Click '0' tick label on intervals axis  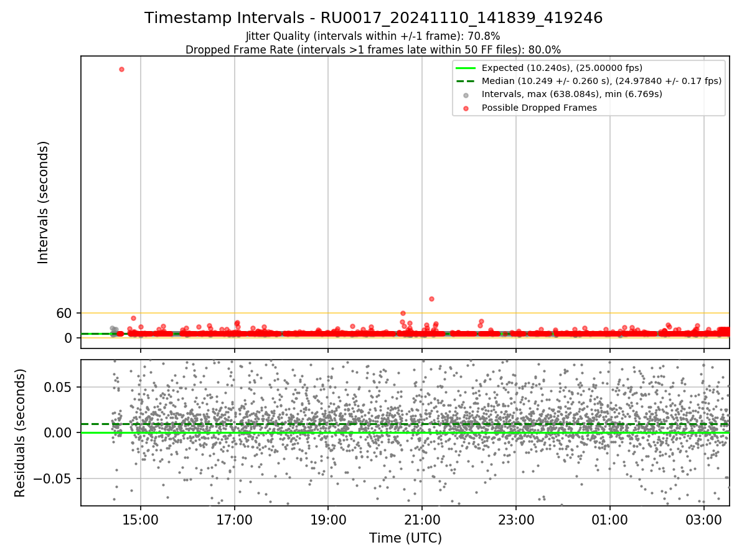tap(69, 338)
